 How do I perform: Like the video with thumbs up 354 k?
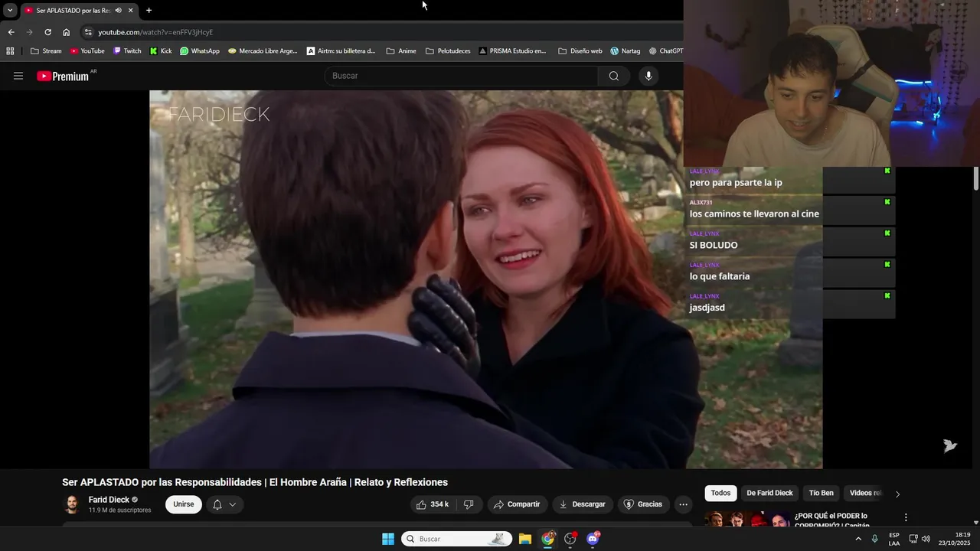point(433,504)
